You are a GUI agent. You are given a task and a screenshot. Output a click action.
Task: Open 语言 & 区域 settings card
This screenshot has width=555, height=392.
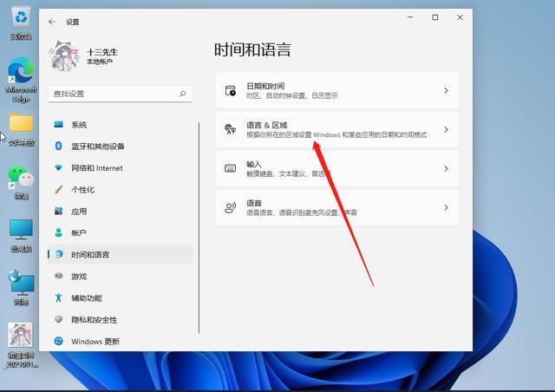337,129
